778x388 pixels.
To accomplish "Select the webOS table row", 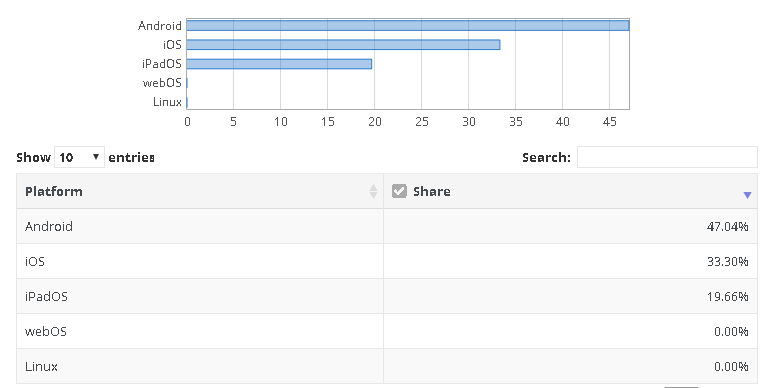I will coord(387,331).
